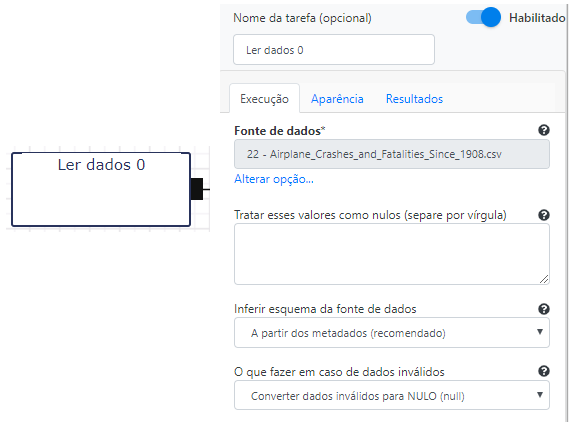Click 'O que fazer em caso de dados inválidos'

(339, 372)
